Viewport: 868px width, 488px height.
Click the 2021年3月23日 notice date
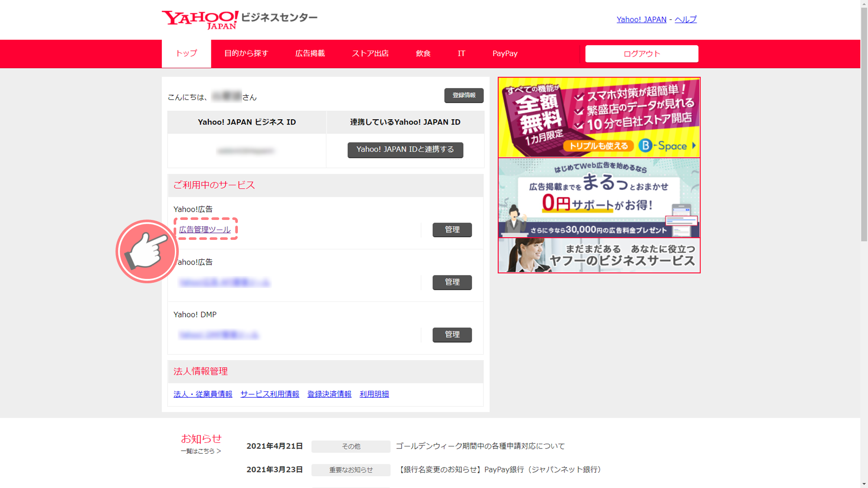[x=274, y=470]
